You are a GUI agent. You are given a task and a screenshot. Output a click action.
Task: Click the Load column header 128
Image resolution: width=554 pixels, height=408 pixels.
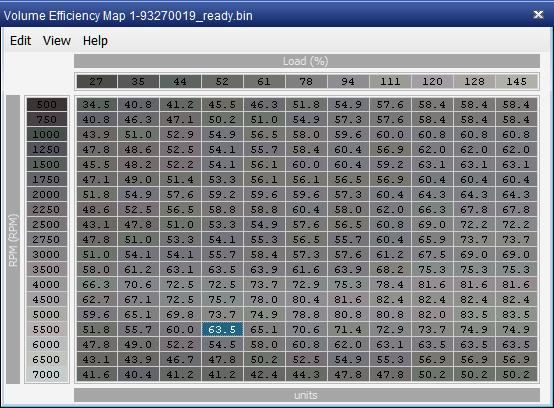pyautogui.click(x=474, y=82)
